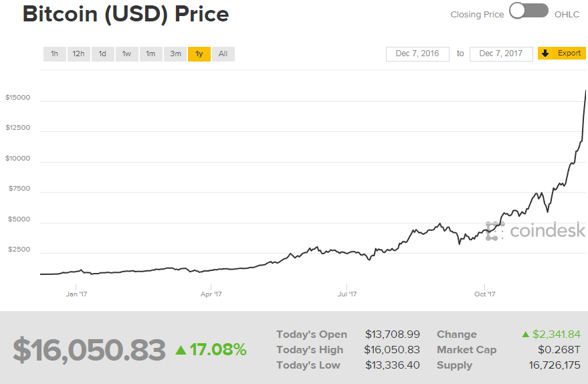Screen dimensions: 588x384
Task: Click the price line peak at chart's right
Action: coord(586,92)
